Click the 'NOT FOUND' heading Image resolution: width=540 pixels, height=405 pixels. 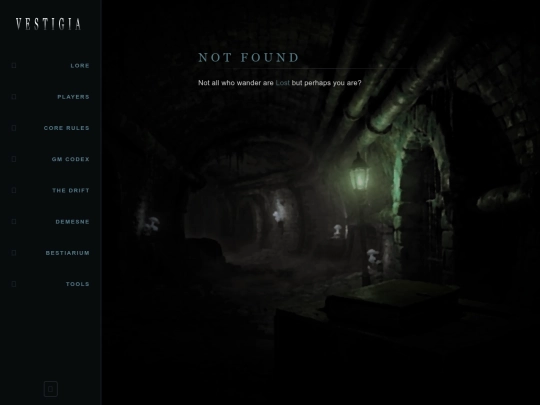[x=249, y=58]
